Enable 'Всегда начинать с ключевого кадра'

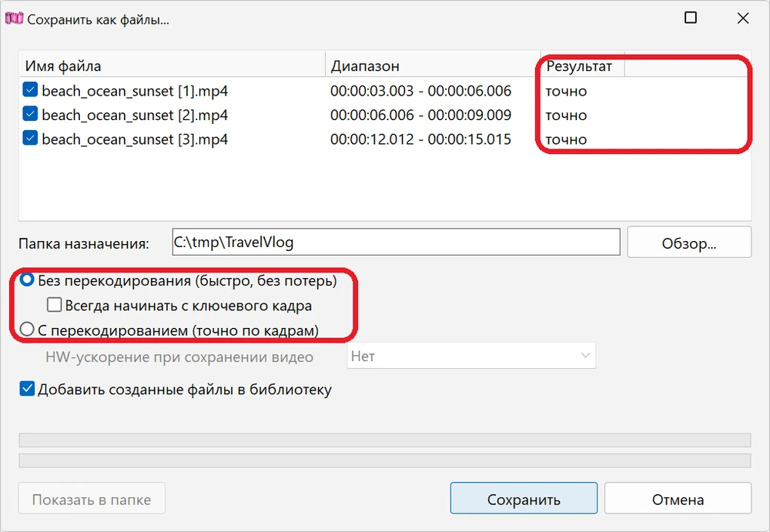(54, 305)
